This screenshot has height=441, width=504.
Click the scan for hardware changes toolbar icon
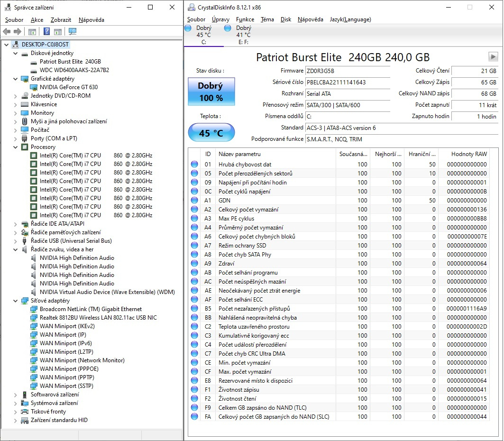(x=72, y=32)
